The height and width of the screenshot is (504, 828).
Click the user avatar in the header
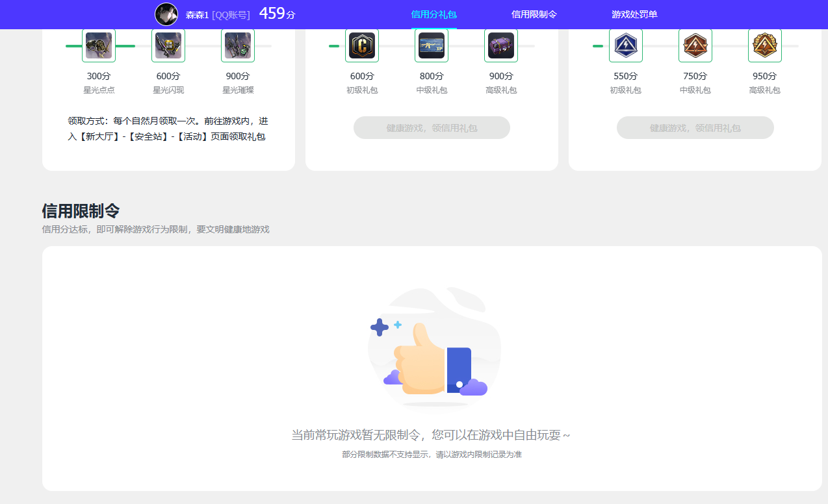coord(166,14)
